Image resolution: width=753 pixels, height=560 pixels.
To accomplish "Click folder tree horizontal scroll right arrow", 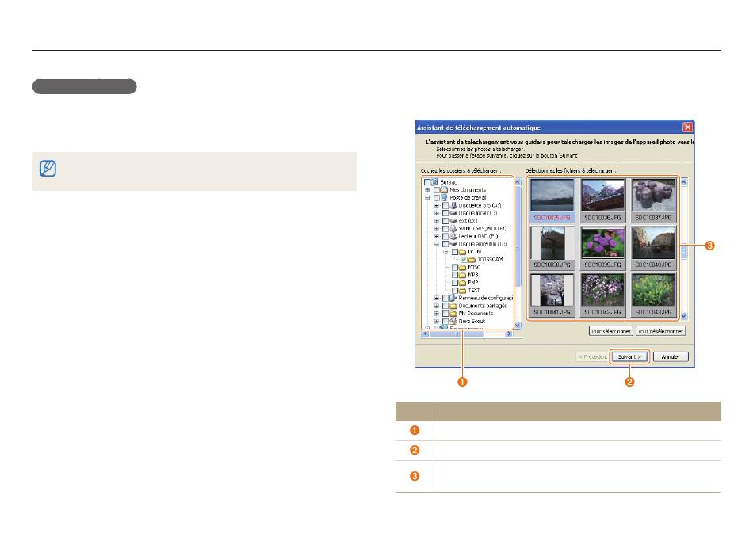I will [x=509, y=334].
